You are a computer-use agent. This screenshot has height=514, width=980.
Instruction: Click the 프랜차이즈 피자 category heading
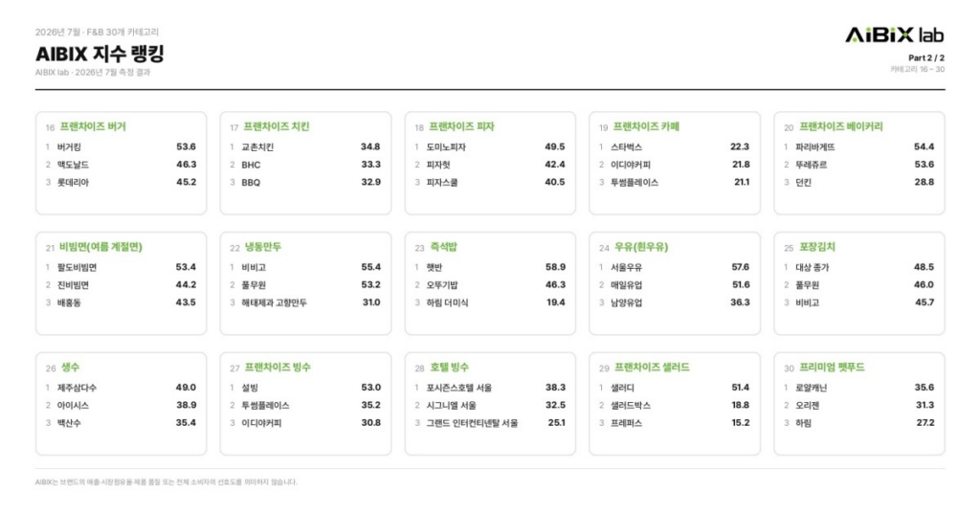461,126
